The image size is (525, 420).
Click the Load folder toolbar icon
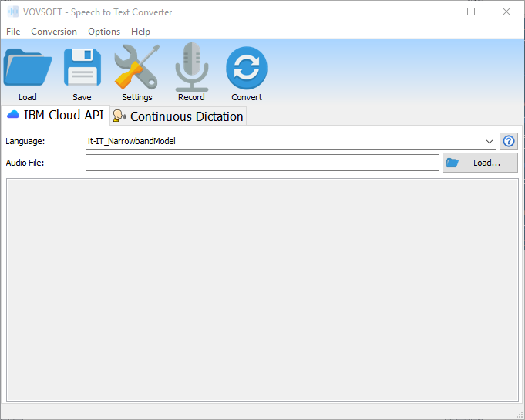[x=28, y=67]
